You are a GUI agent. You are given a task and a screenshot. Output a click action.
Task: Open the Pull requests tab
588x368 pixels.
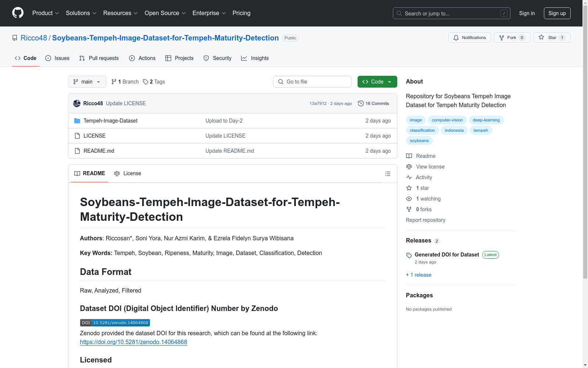[x=99, y=58]
